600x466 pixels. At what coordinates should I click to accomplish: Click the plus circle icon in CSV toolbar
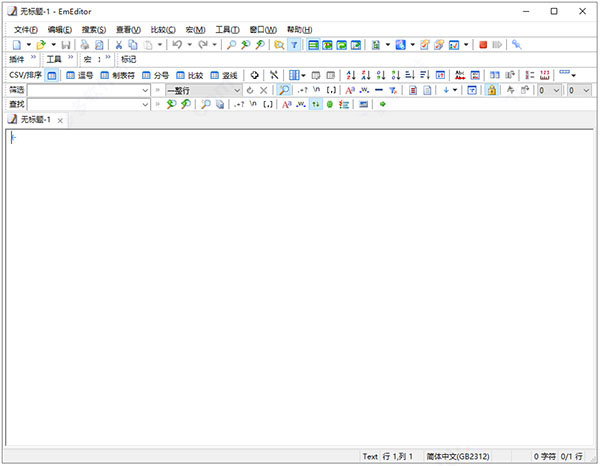point(254,75)
